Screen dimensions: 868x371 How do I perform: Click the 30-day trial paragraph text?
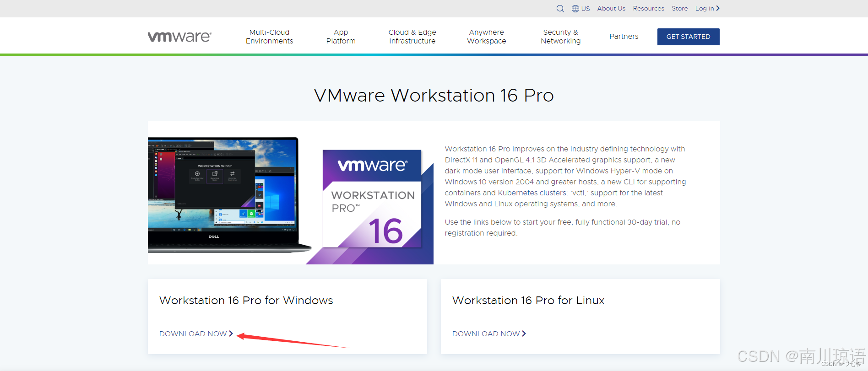pyautogui.click(x=563, y=227)
